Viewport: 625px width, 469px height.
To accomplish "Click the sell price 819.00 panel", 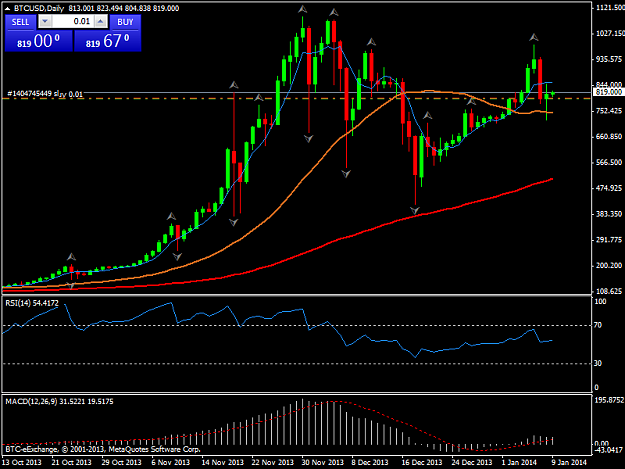I will point(39,41).
